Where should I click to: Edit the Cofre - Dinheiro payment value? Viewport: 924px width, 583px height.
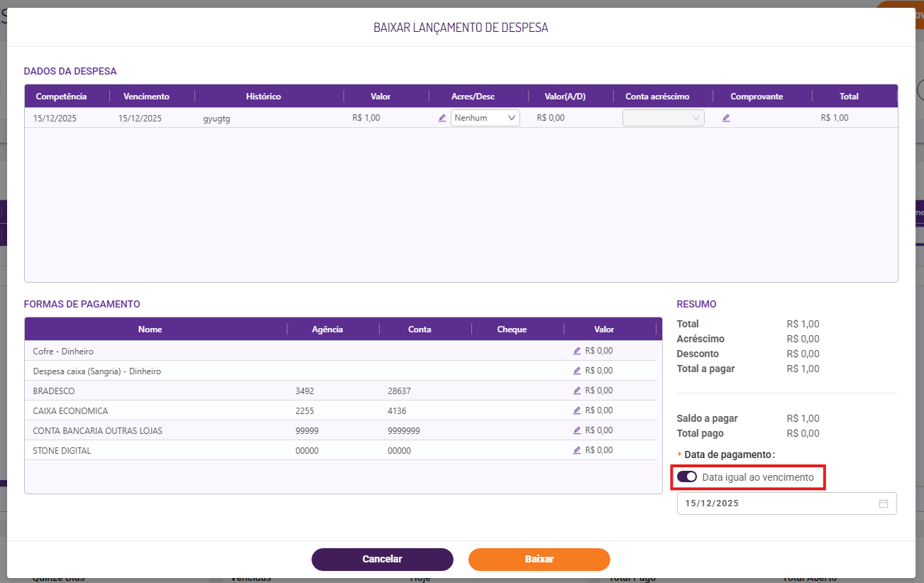click(577, 351)
